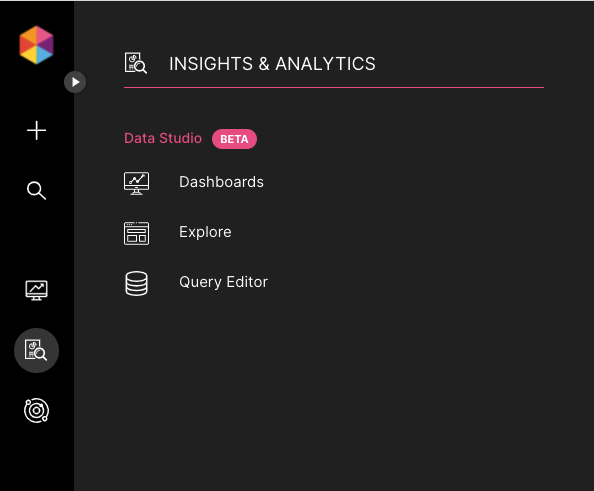The image size is (594, 491).
Task: Open the Dashboards menu entry
Action: click(221, 182)
